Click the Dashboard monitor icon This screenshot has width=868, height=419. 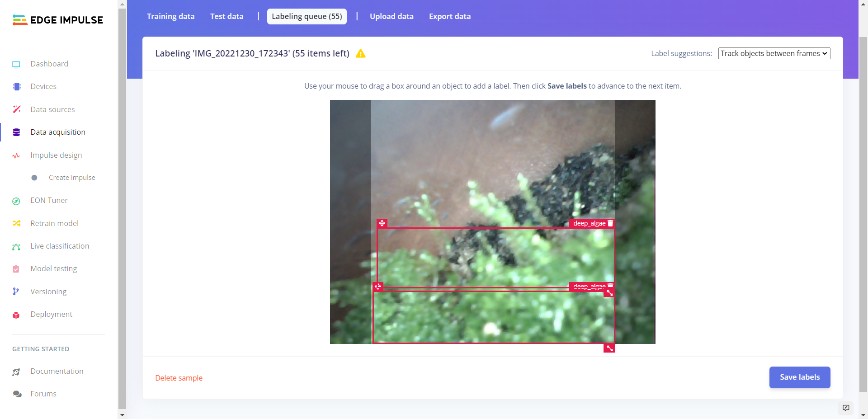(16, 64)
